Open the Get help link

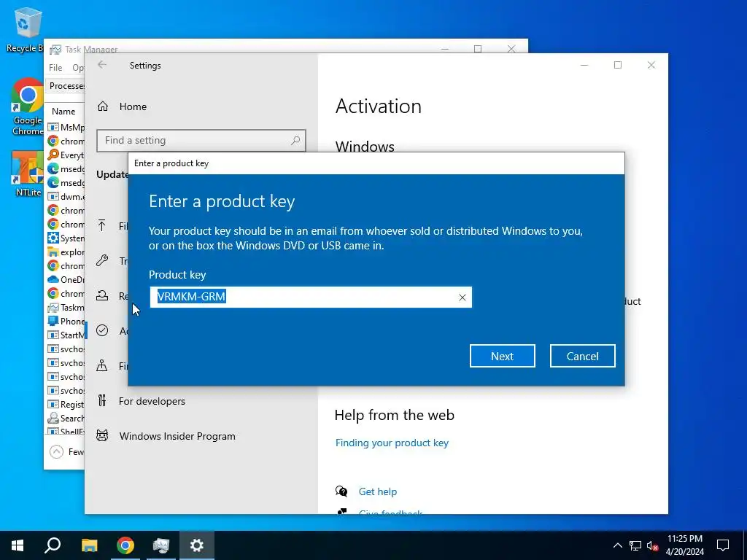(377, 491)
